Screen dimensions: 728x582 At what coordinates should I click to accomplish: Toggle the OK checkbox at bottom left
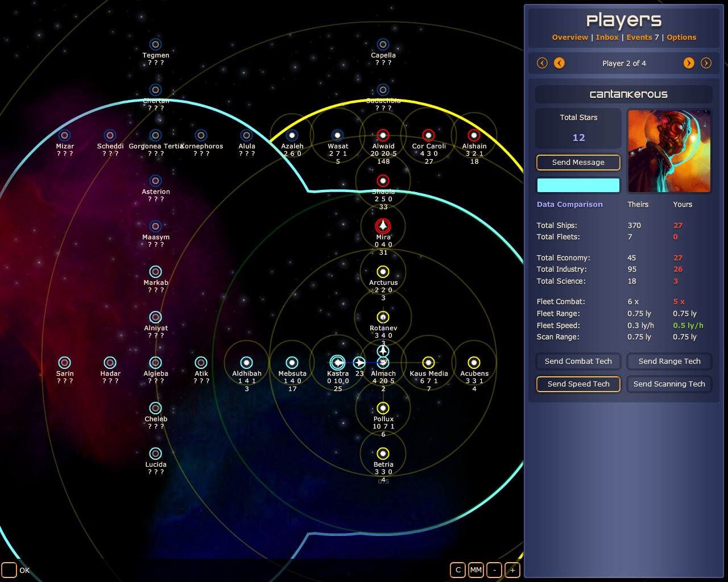(9, 569)
